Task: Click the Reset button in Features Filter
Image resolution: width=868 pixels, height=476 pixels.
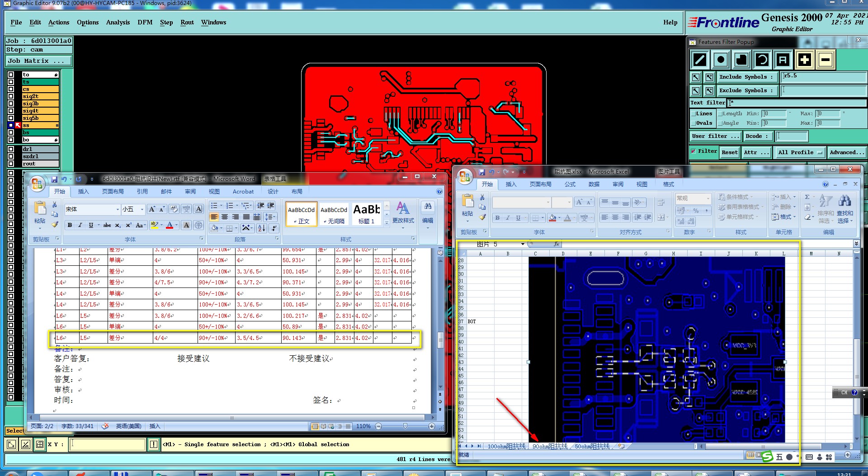Action: [730, 153]
